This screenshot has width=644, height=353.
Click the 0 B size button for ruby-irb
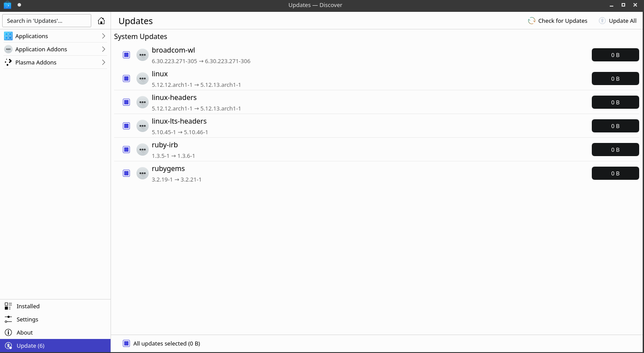[615, 150]
